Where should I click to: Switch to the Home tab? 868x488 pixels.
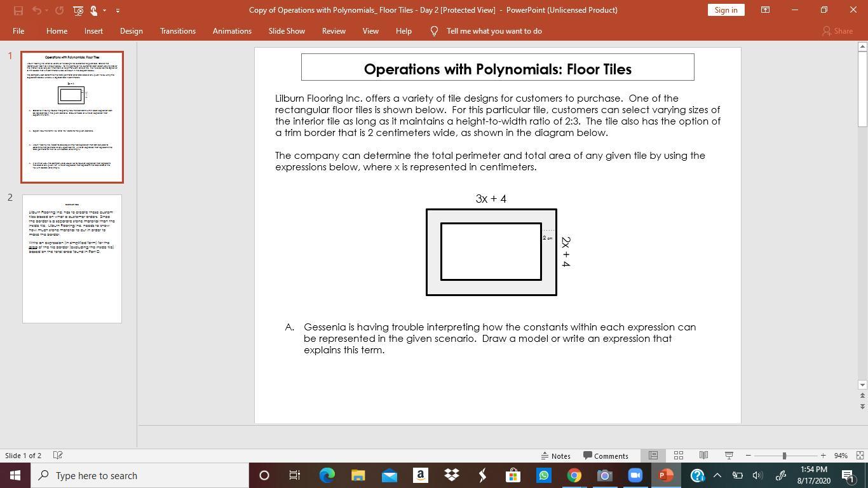(57, 31)
